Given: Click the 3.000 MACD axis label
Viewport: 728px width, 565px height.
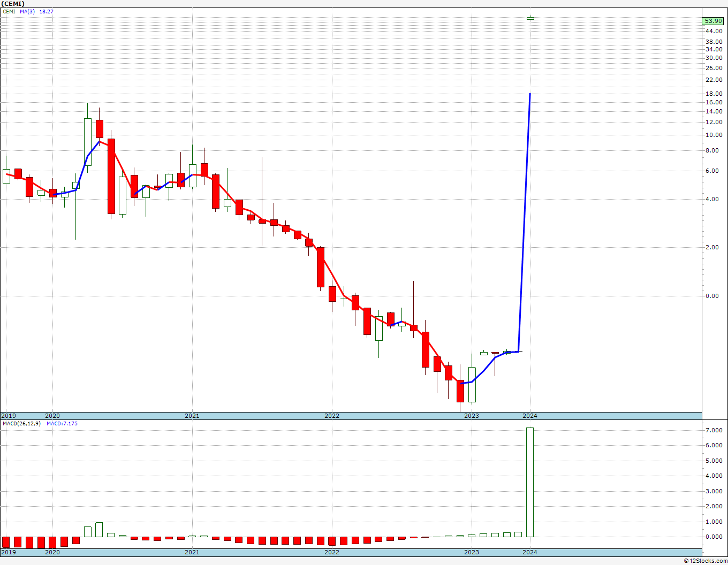Looking at the screenshot, I should [x=715, y=492].
